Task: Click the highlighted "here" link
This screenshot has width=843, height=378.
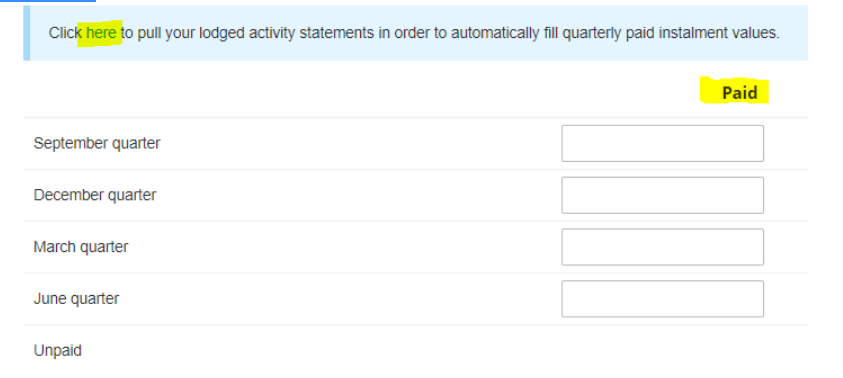Action: click(x=101, y=33)
